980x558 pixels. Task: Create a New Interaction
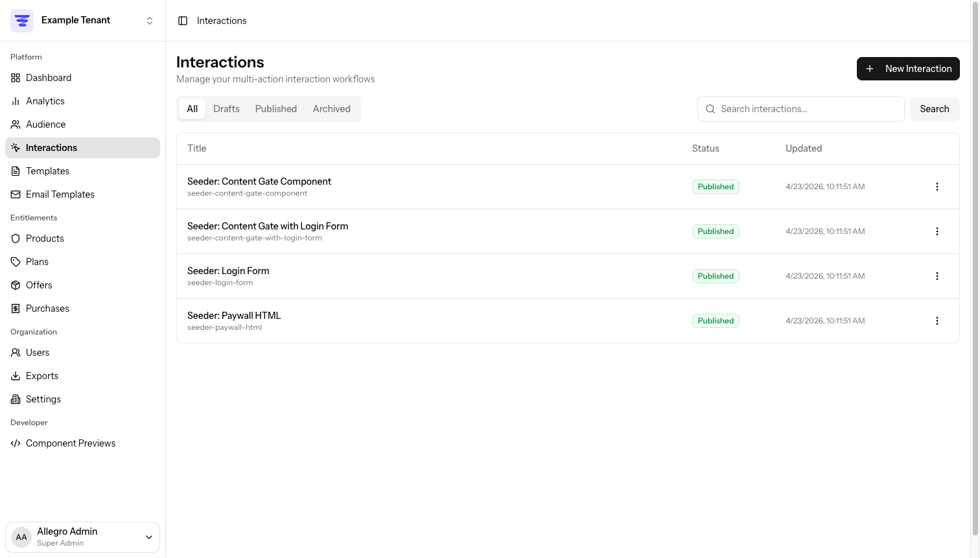pyautogui.click(x=908, y=69)
